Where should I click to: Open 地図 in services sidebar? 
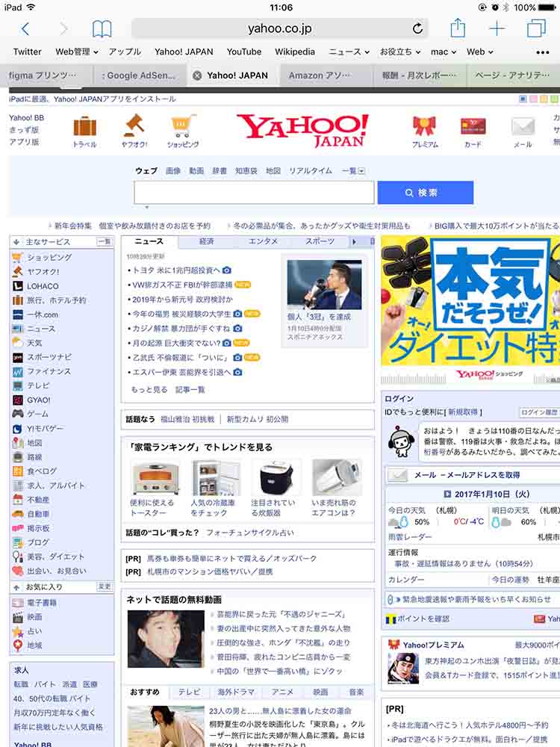pos(35,442)
